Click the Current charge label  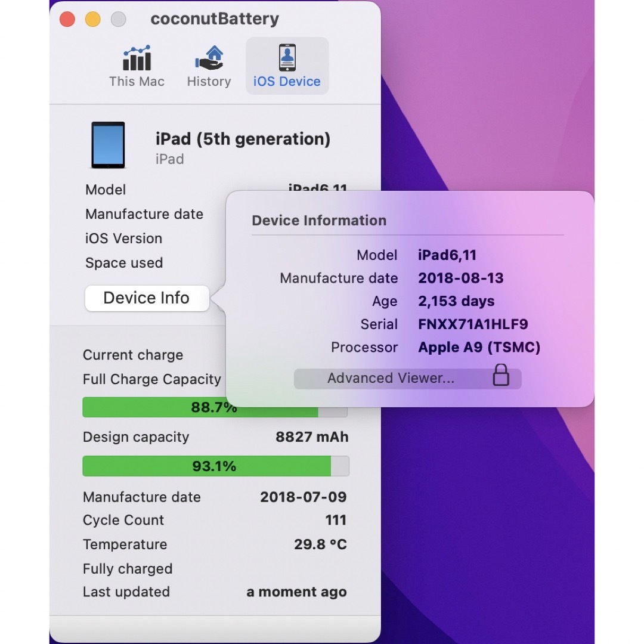point(133,355)
